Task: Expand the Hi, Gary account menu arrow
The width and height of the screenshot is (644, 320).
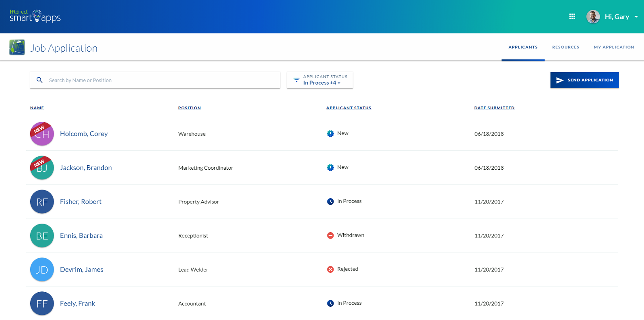Action: [x=636, y=17]
